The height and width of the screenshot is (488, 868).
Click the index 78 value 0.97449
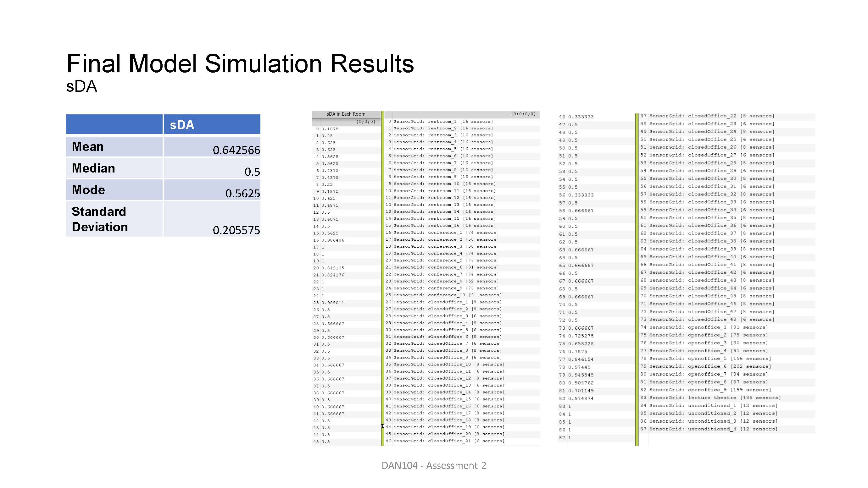[x=579, y=367]
